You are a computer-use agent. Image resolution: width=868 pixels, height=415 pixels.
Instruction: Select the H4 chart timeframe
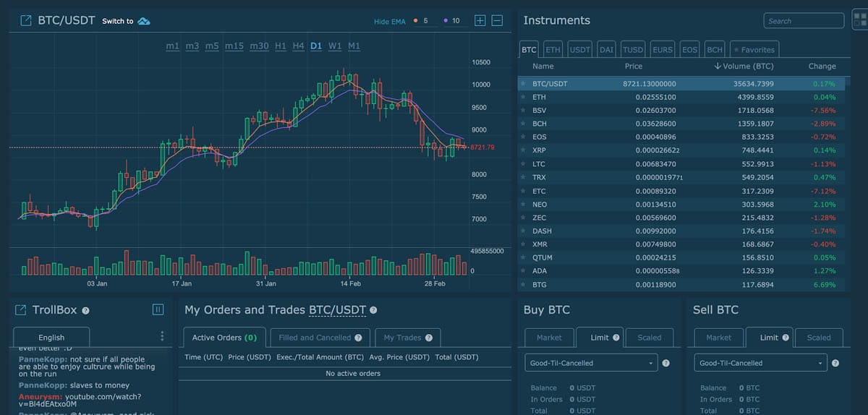point(298,46)
